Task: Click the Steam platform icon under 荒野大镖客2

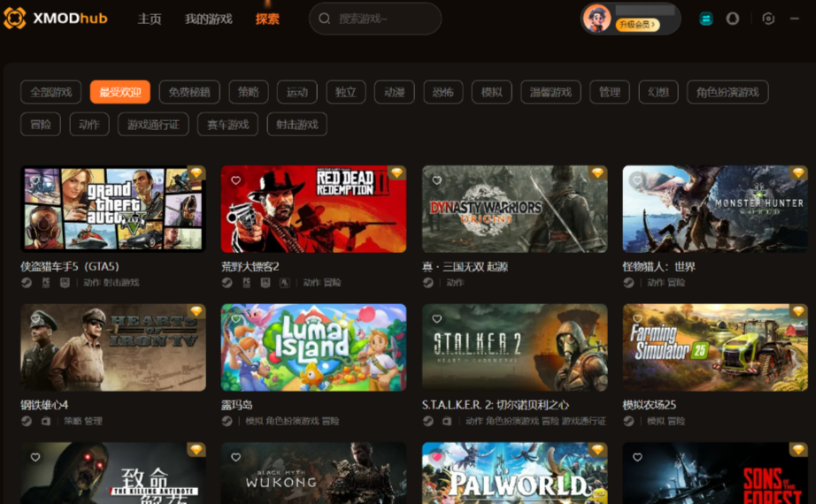Action: (227, 282)
